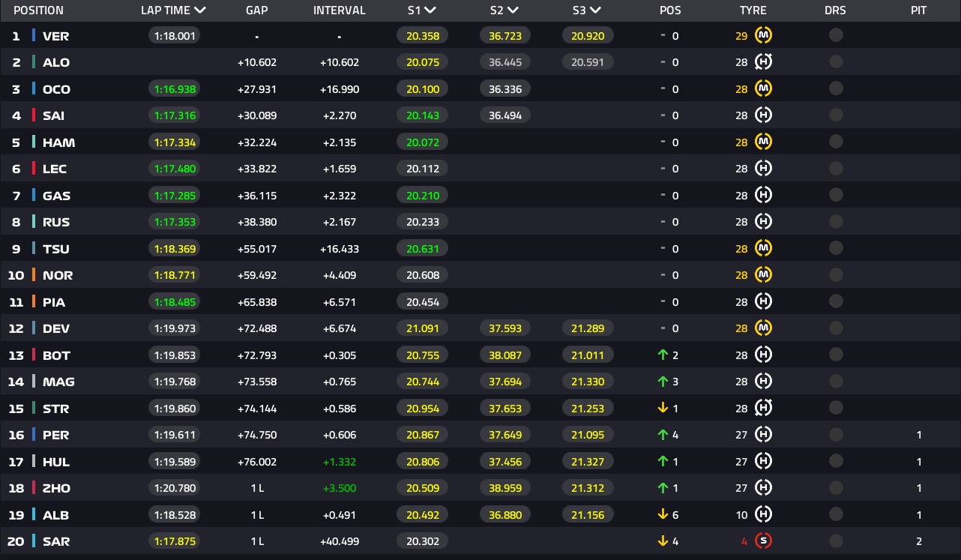
Task: Click the TYRE column header
Action: pyautogui.click(x=753, y=10)
